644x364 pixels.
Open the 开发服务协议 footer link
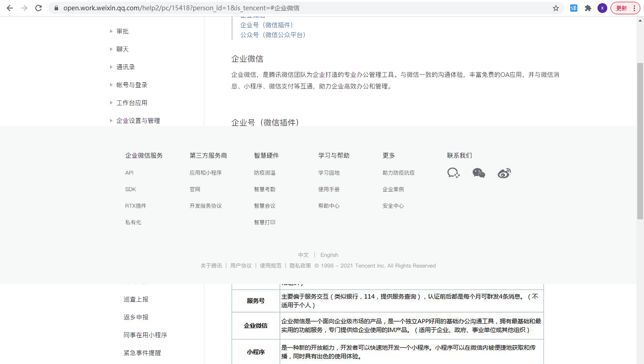[x=206, y=206]
